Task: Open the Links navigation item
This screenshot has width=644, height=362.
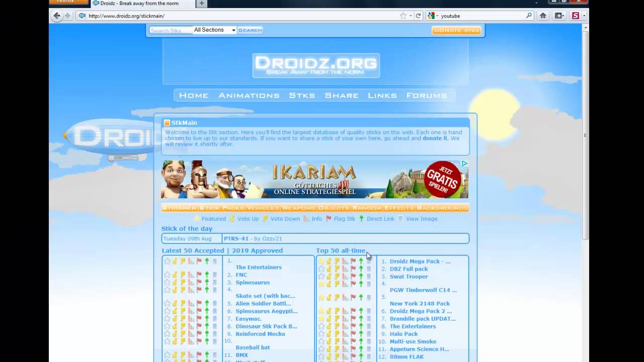Action: 382,96
